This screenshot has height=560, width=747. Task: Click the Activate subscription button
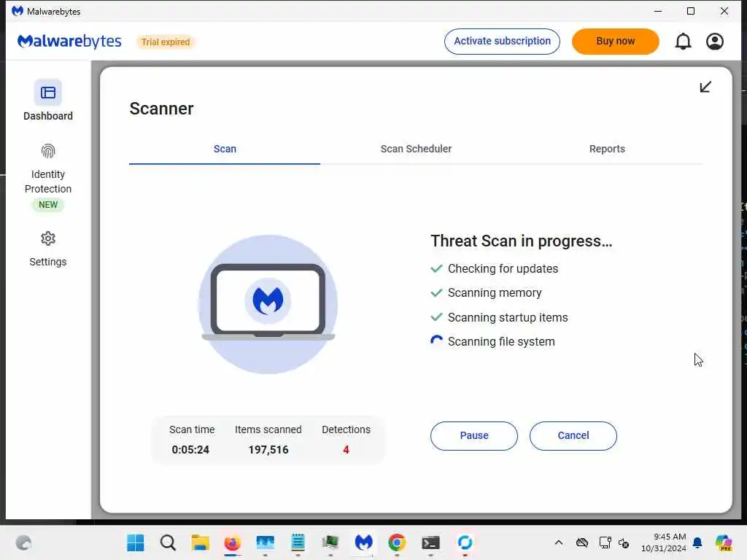click(x=502, y=42)
